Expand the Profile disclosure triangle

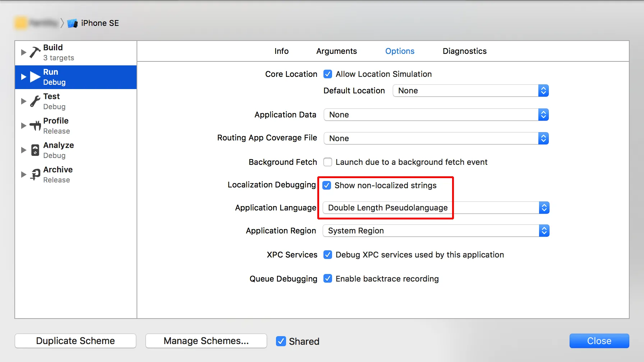tap(24, 126)
